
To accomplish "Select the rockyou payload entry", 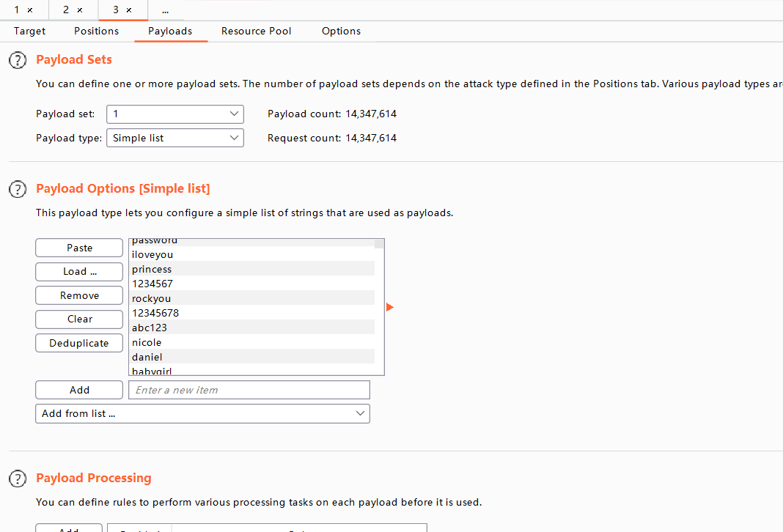I will pos(151,298).
